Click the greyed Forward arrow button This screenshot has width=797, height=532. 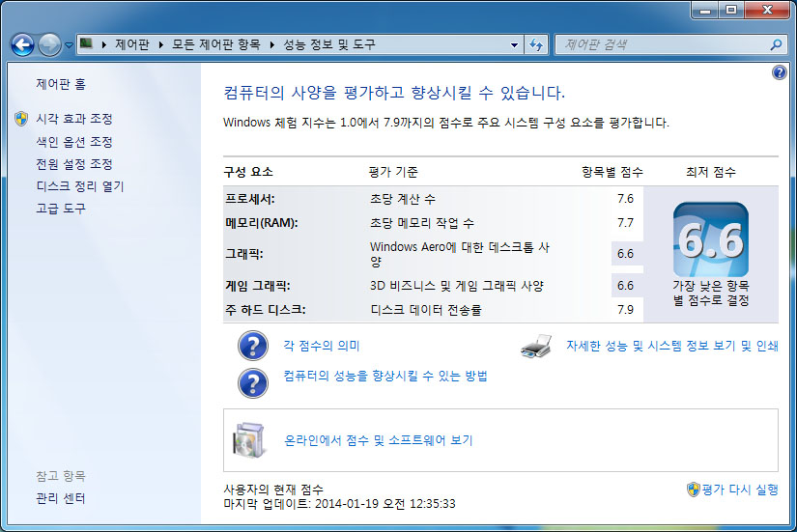pos(50,44)
